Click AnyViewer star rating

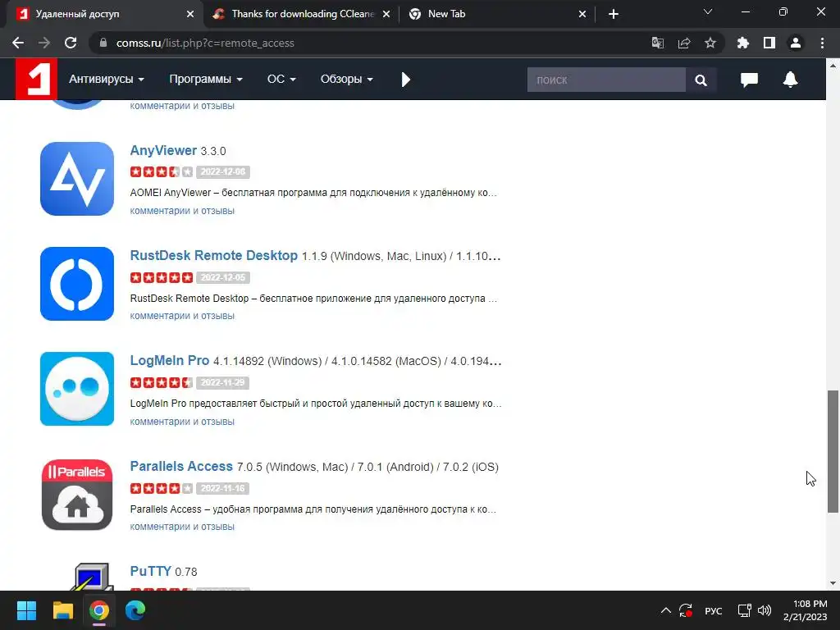pyautogui.click(x=162, y=172)
